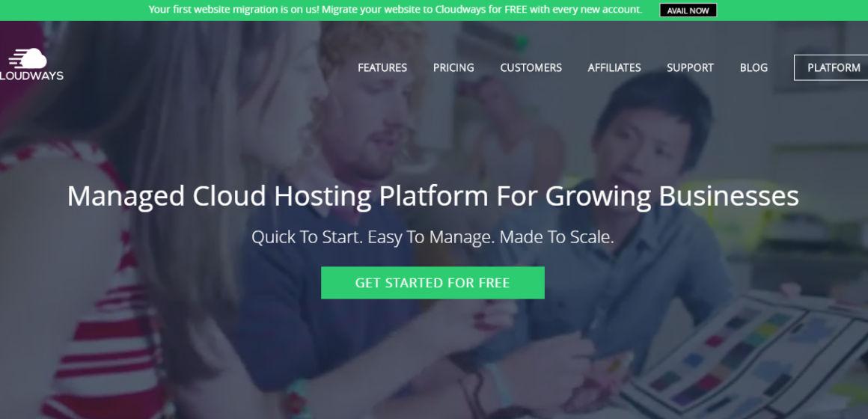The height and width of the screenshot is (419, 868).
Task: Click the black AVAIL NOW button
Action: coord(688,10)
